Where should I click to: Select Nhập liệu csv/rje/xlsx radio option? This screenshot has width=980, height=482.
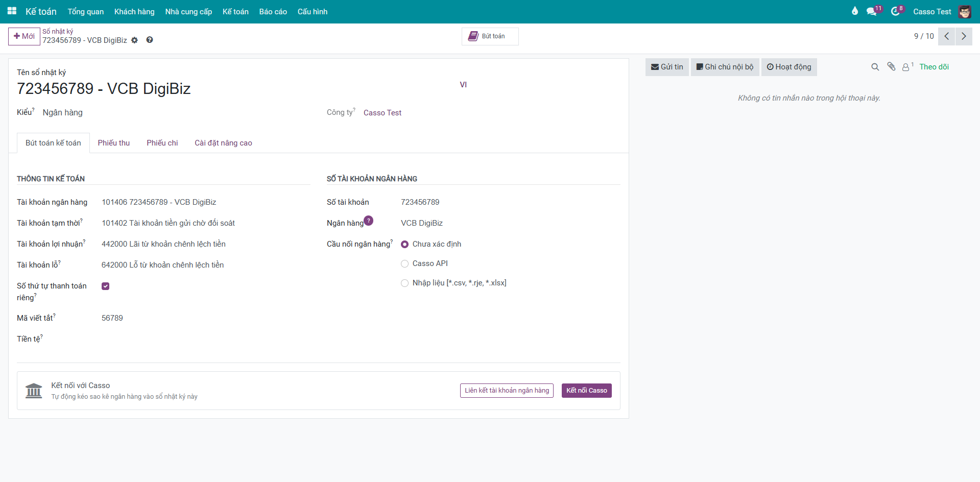click(x=405, y=283)
